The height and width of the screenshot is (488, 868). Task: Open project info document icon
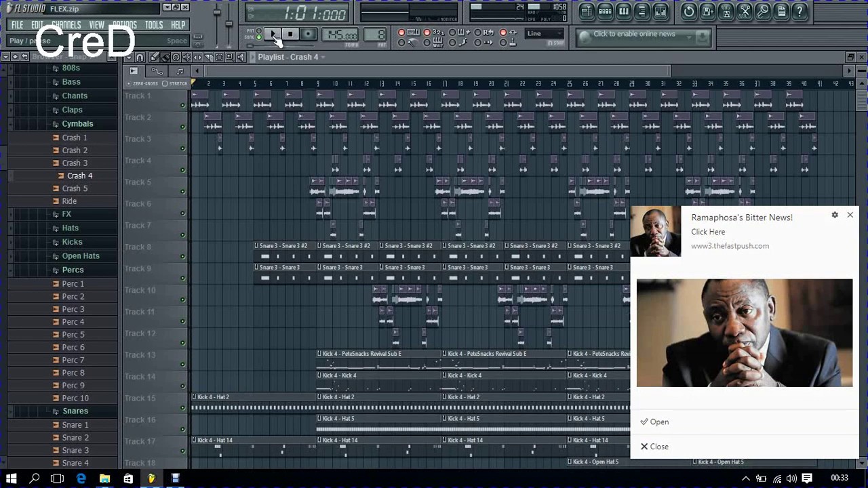[781, 12]
